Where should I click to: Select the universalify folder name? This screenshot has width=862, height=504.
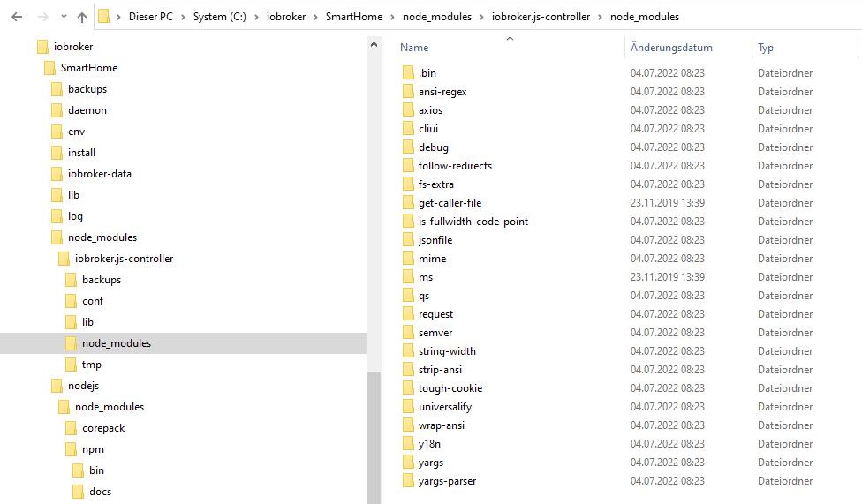[x=445, y=407]
